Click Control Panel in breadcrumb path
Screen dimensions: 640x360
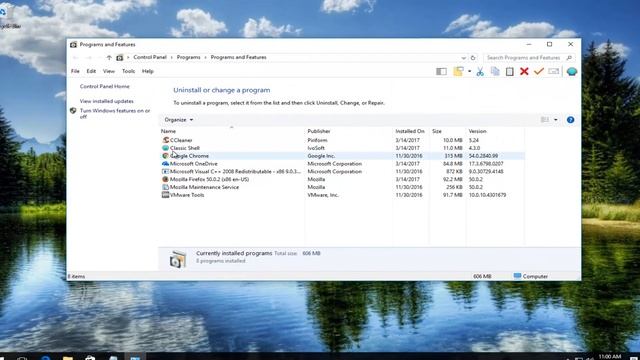click(150, 57)
